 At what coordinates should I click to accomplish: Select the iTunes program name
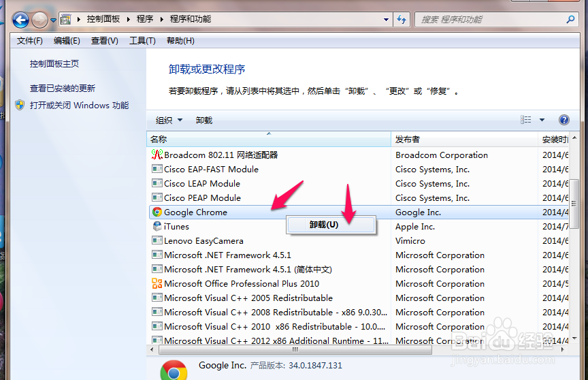click(177, 227)
